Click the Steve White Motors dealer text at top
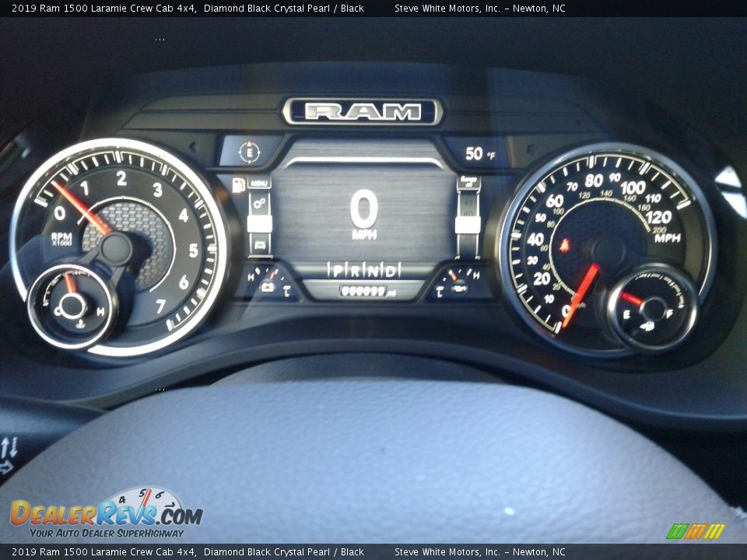This screenshot has width=747, height=560. click(479, 9)
